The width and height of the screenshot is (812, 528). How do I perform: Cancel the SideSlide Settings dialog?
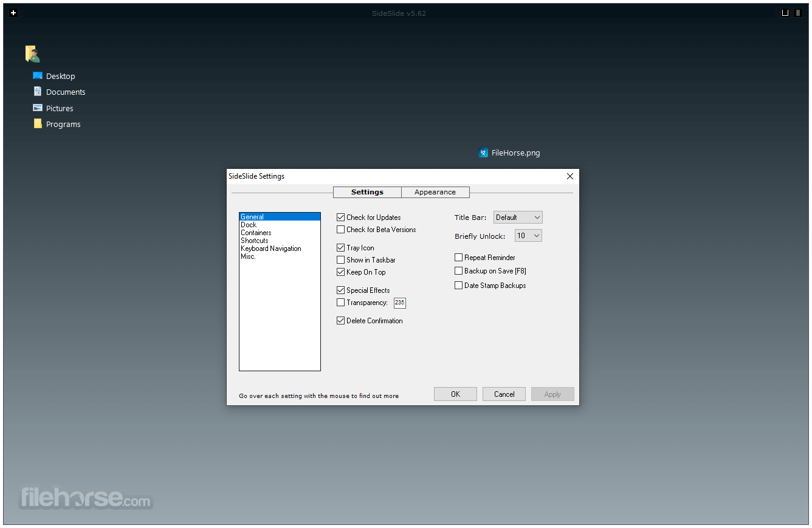click(504, 394)
